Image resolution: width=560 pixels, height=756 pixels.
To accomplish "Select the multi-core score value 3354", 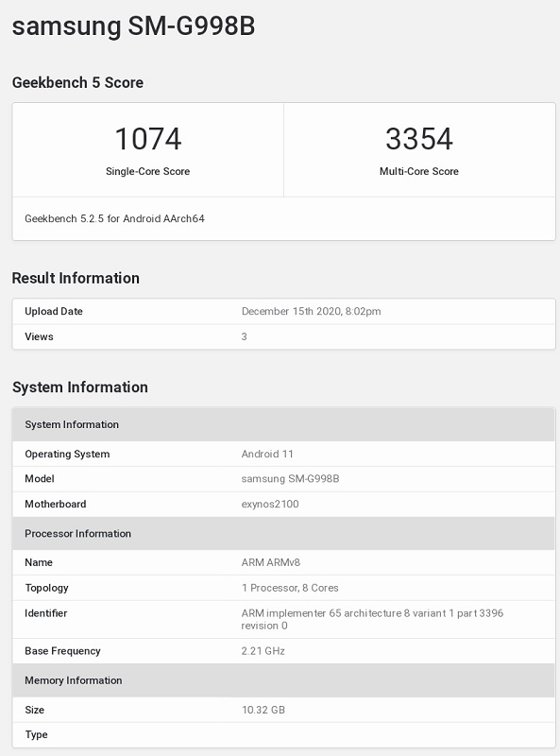I will 419,139.
